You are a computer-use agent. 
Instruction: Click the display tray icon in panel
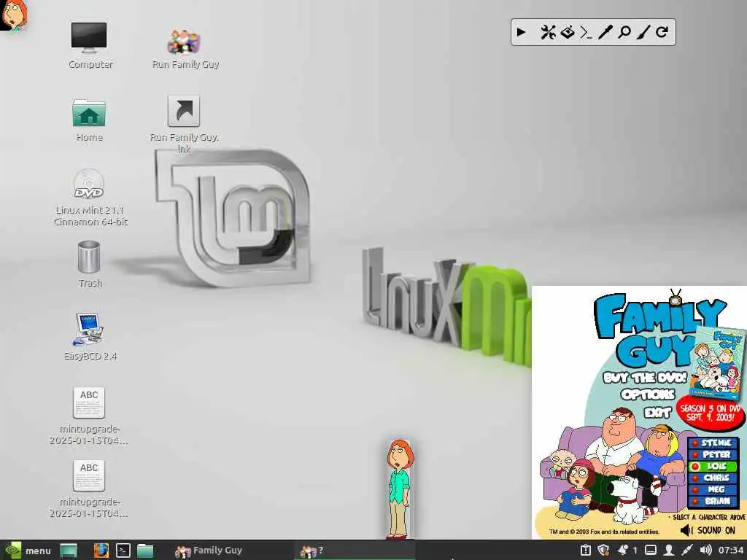pyautogui.click(x=651, y=551)
